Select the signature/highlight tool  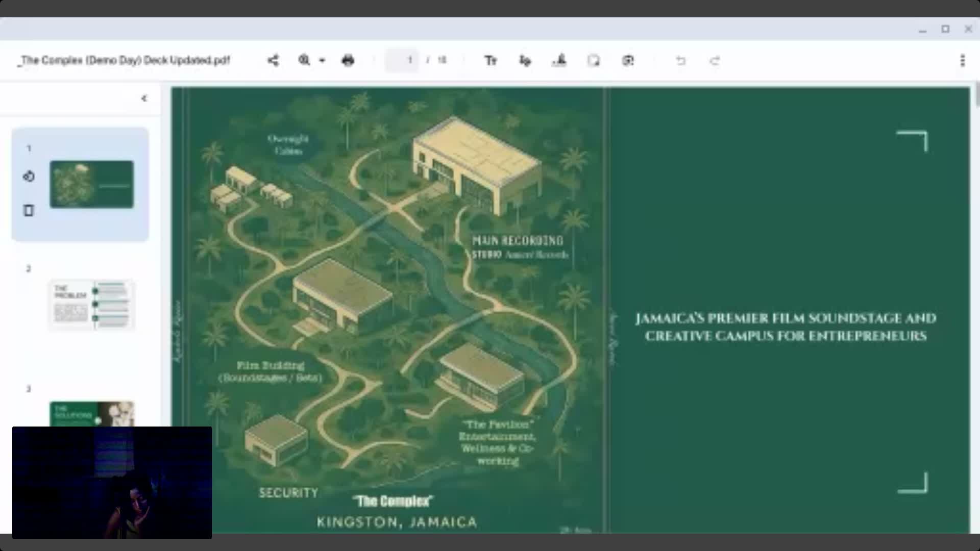pos(559,61)
